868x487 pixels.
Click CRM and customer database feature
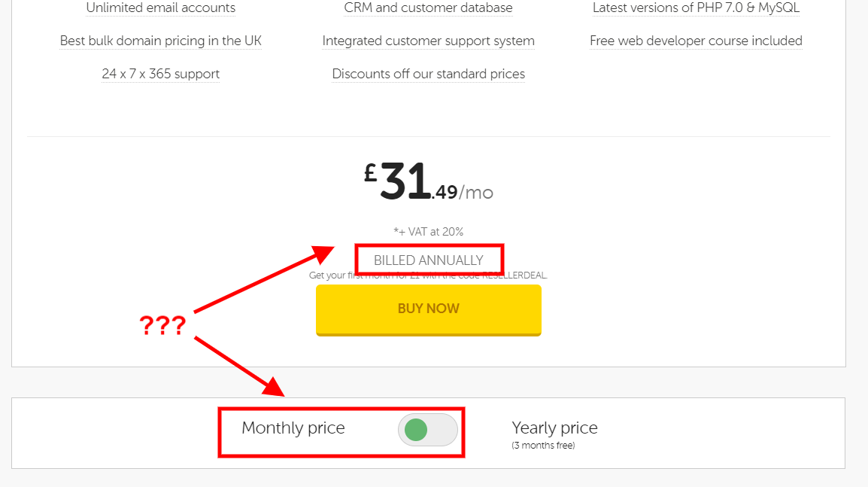pos(428,8)
